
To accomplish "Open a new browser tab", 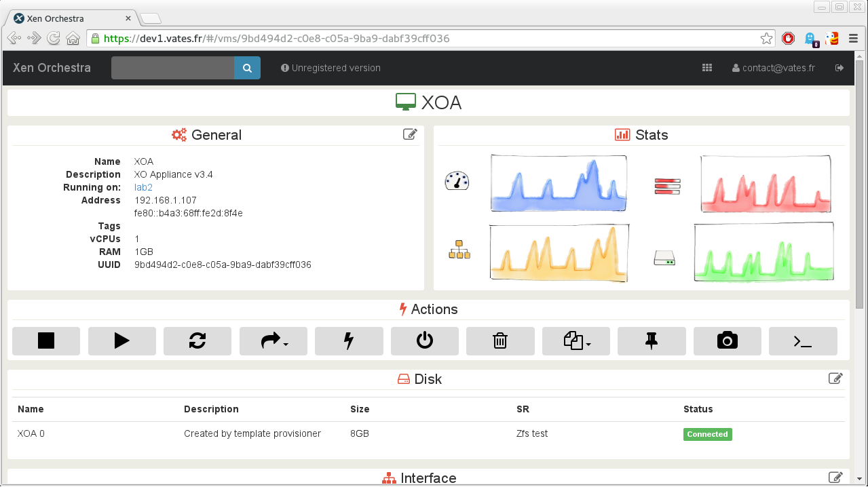I will coord(150,18).
